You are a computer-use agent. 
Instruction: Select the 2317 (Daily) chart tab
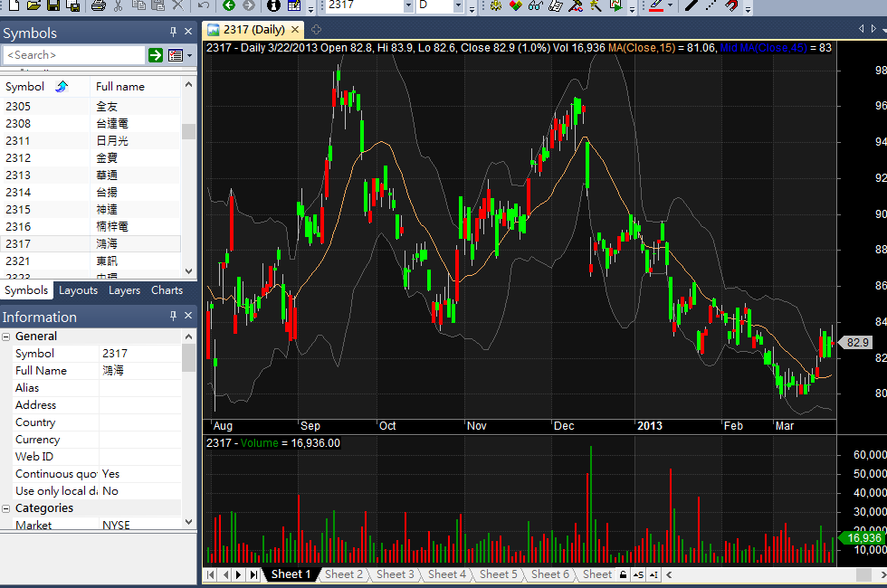[x=254, y=29]
